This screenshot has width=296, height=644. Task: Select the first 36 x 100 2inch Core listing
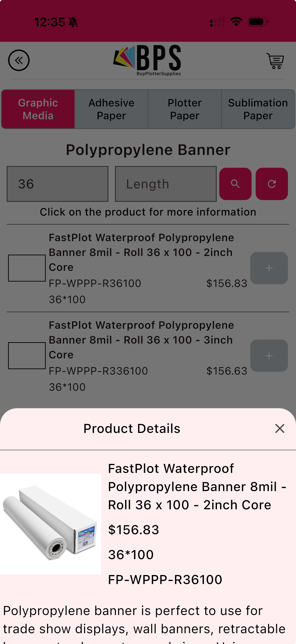141,252
